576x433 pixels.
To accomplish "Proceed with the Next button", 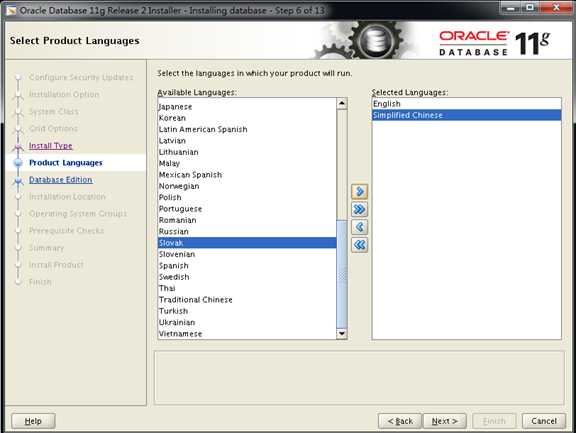I will tap(444, 421).
